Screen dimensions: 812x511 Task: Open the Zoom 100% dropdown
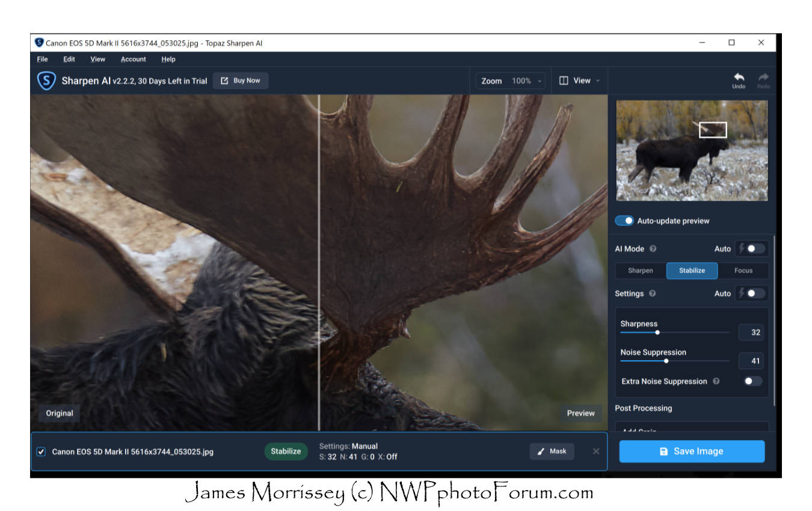click(x=511, y=81)
